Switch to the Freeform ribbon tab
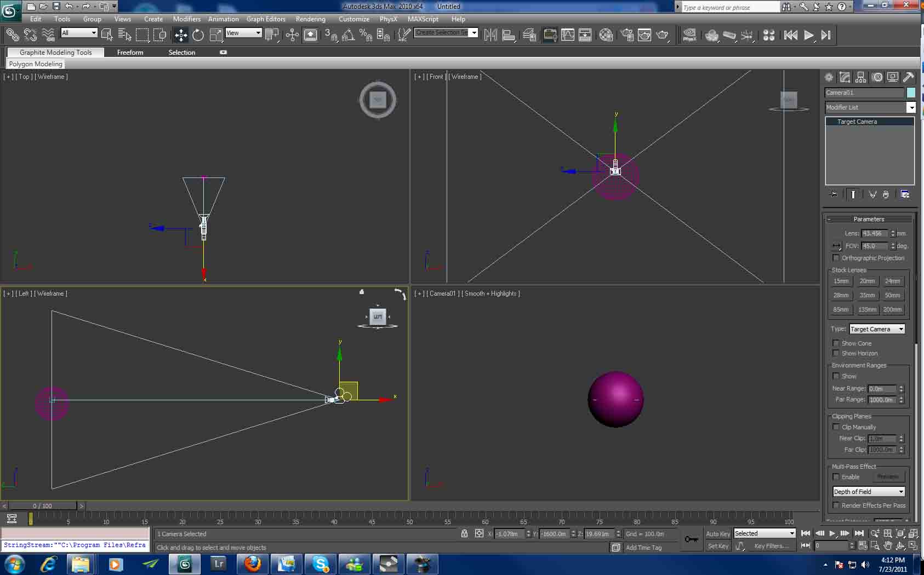The width and height of the screenshot is (924, 575). 130,53
